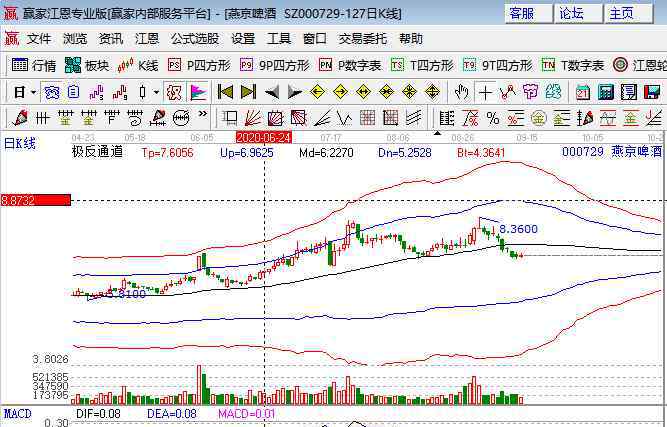This screenshot has width=667, height=427.
Task: Click yellow diamond with single right arrow
Action: click(x=340, y=92)
